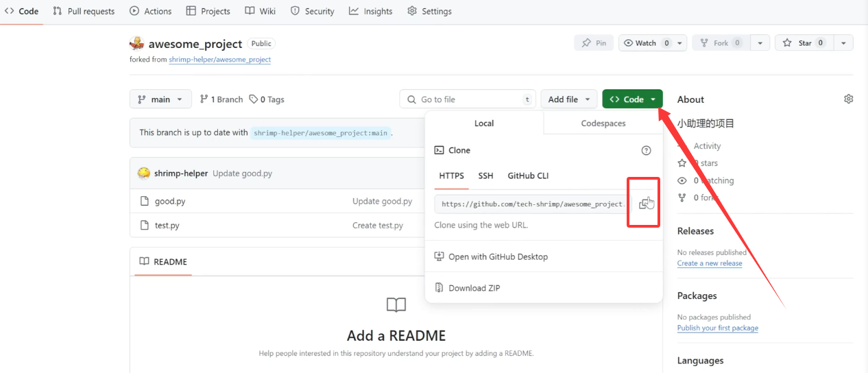Open the Fork options dropdown arrow
868x373 pixels.
click(x=760, y=43)
